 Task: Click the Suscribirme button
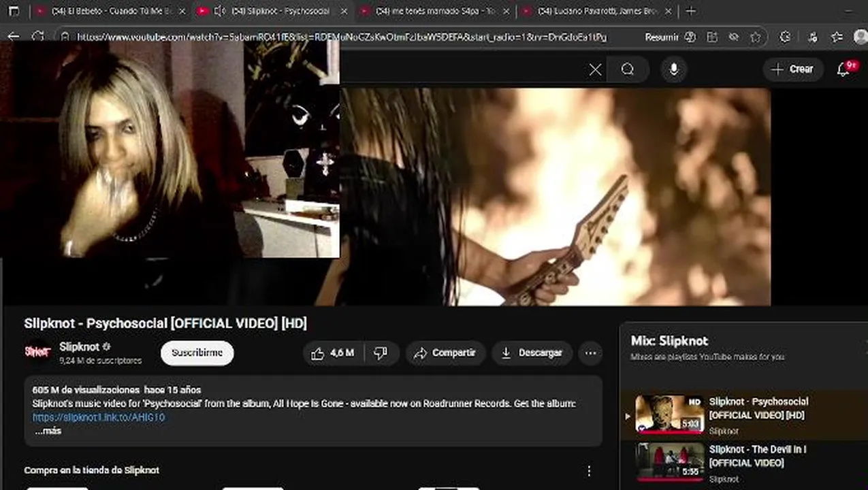[x=197, y=353]
